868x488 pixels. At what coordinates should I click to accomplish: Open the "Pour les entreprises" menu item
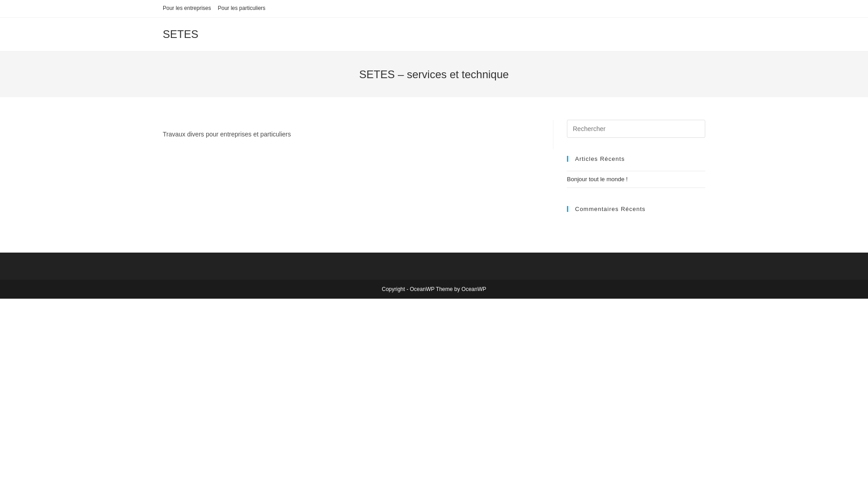(x=186, y=8)
